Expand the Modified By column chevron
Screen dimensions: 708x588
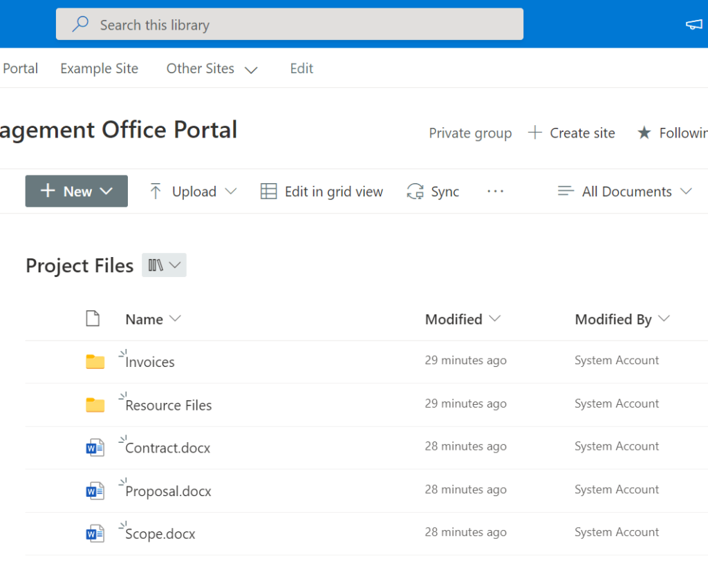coord(664,319)
